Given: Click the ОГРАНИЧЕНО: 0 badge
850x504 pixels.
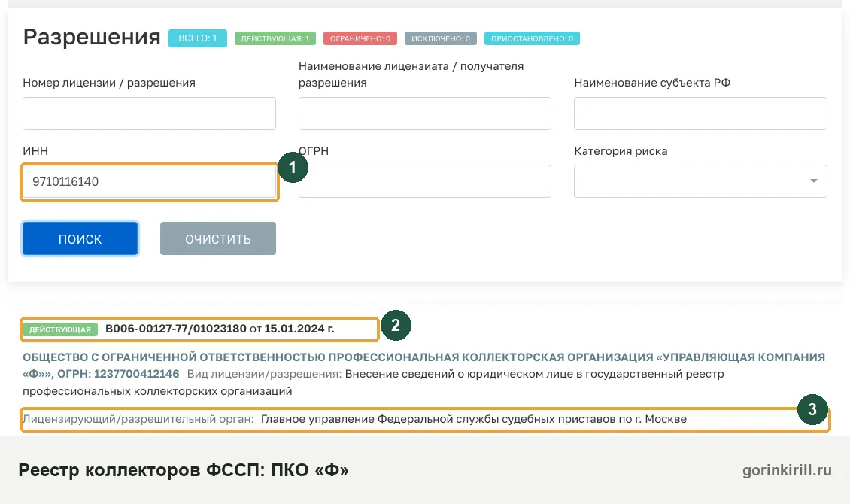Looking at the screenshot, I should [360, 38].
